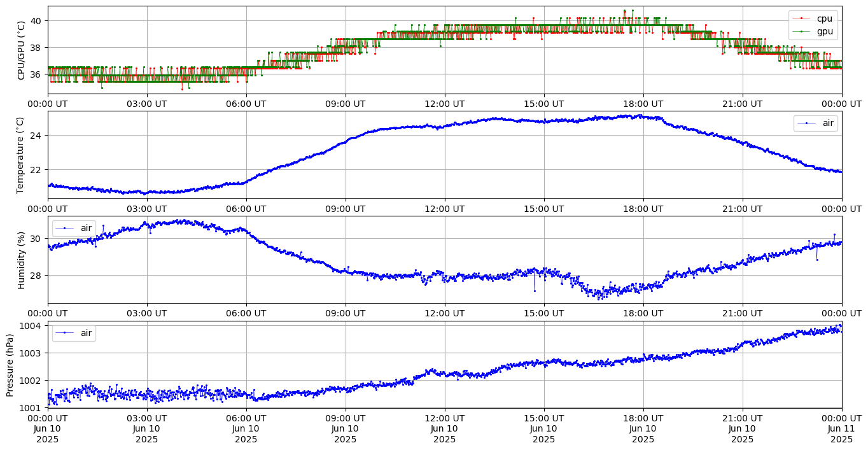Click '03:00 UT' below the Humidity plot
The height and width of the screenshot is (450, 868).
click(x=147, y=313)
